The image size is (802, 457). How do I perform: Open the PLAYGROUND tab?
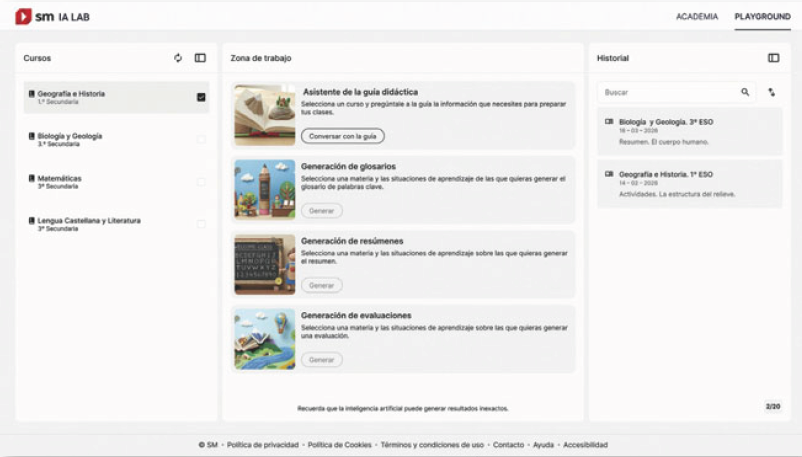pos(762,17)
